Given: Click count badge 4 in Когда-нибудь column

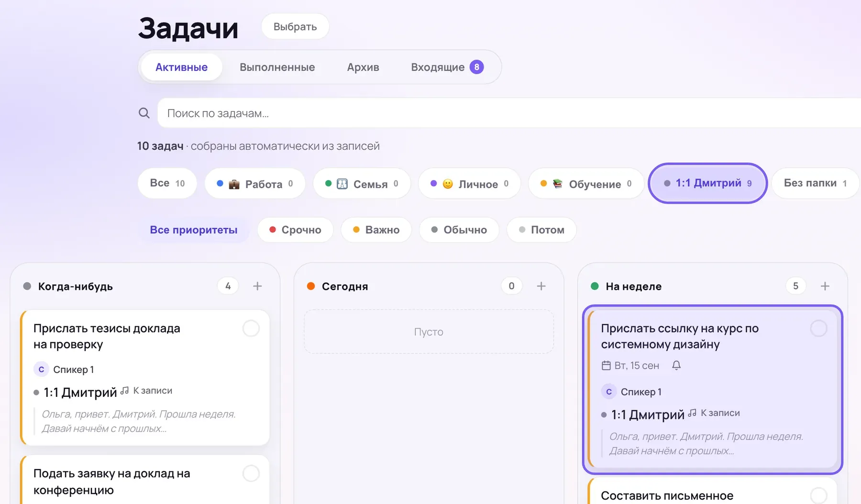Looking at the screenshot, I should (228, 286).
